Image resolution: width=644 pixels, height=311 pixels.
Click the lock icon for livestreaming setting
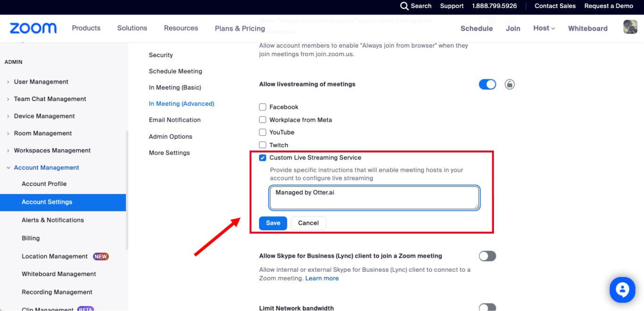tap(510, 84)
